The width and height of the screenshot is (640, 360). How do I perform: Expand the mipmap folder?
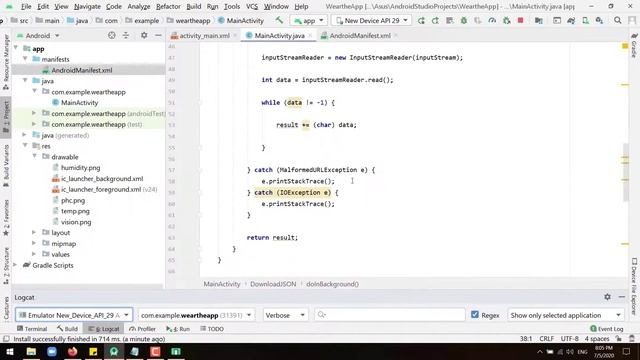[34, 243]
